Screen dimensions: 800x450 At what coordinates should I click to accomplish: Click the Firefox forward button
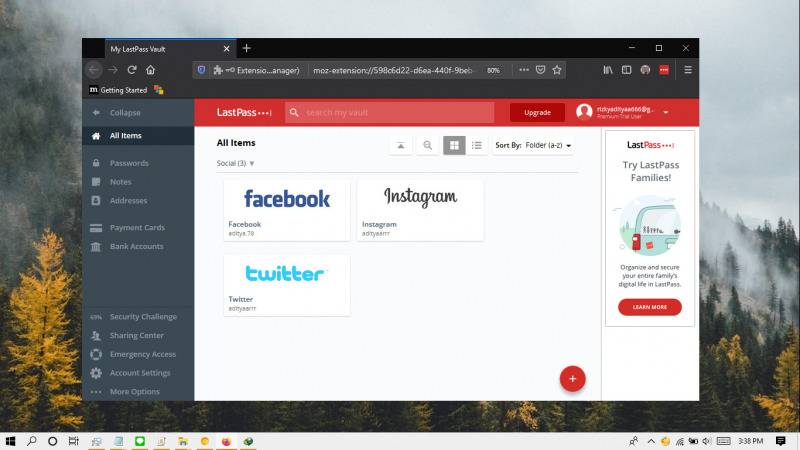point(113,70)
